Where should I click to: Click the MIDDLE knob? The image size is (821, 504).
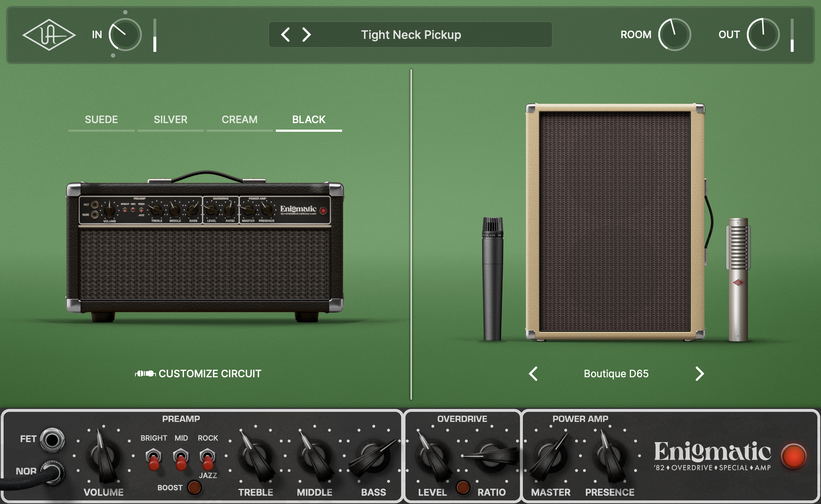(x=315, y=455)
